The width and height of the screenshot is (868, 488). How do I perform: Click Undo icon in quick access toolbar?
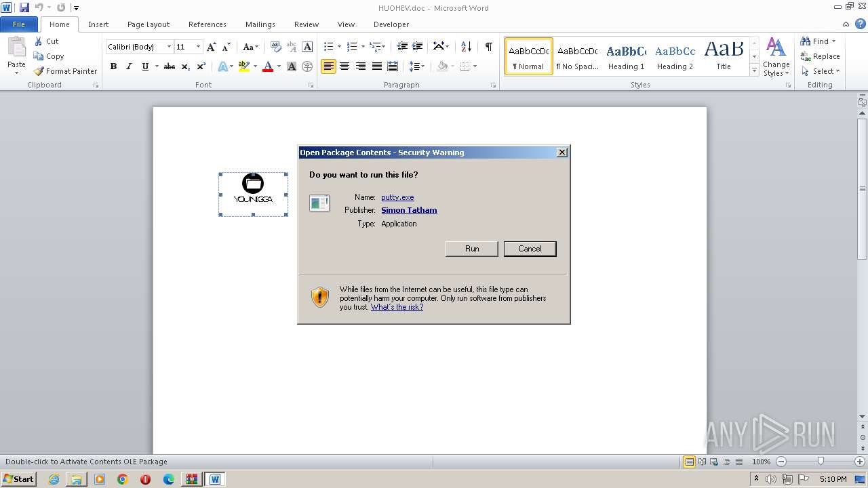pyautogui.click(x=39, y=7)
